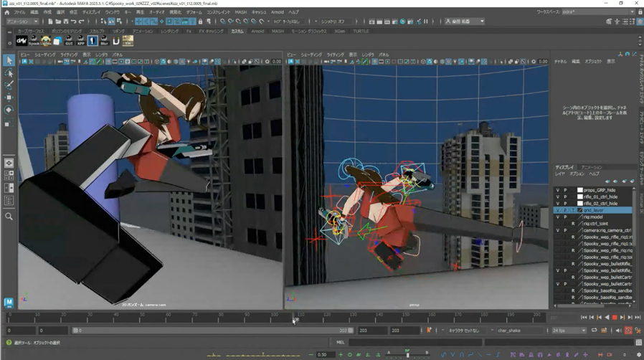
Task: Click the Maya home icon in menu bar
Action: [x=6, y=12]
